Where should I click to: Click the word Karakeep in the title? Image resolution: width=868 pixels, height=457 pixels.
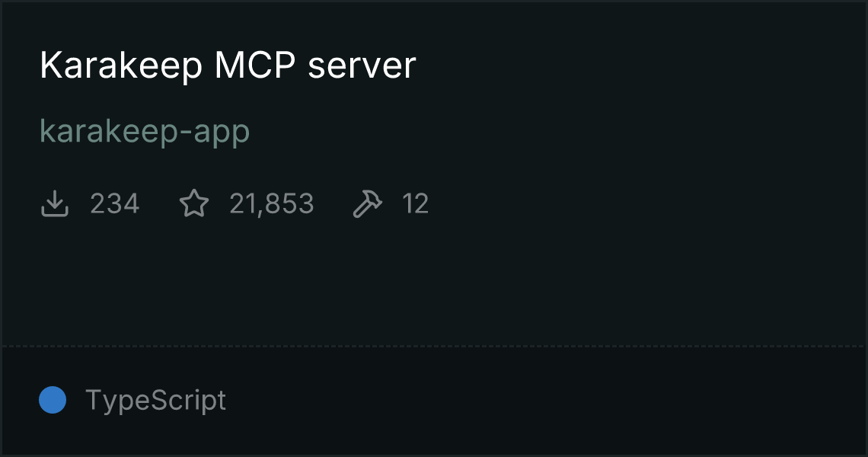pos(121,66)
